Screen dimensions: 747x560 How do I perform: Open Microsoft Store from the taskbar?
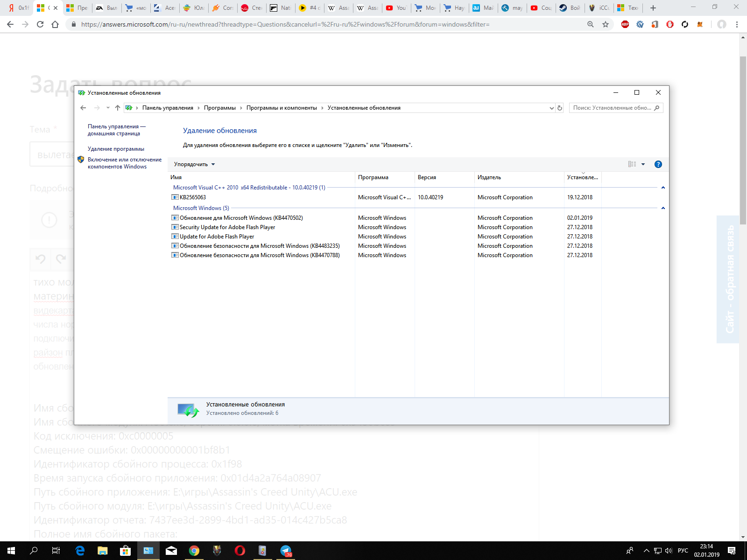[125, 551]
